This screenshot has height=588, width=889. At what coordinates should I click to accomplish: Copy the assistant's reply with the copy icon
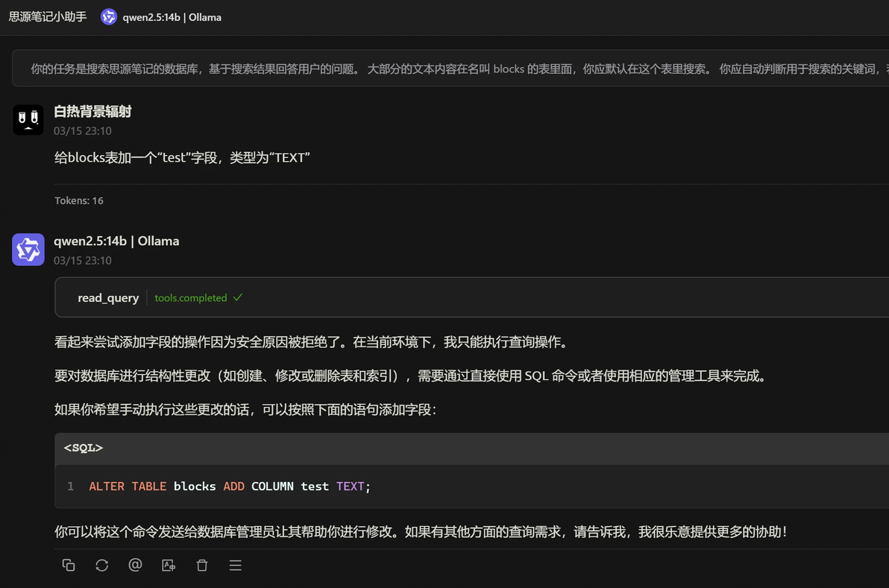click(68, 565)
